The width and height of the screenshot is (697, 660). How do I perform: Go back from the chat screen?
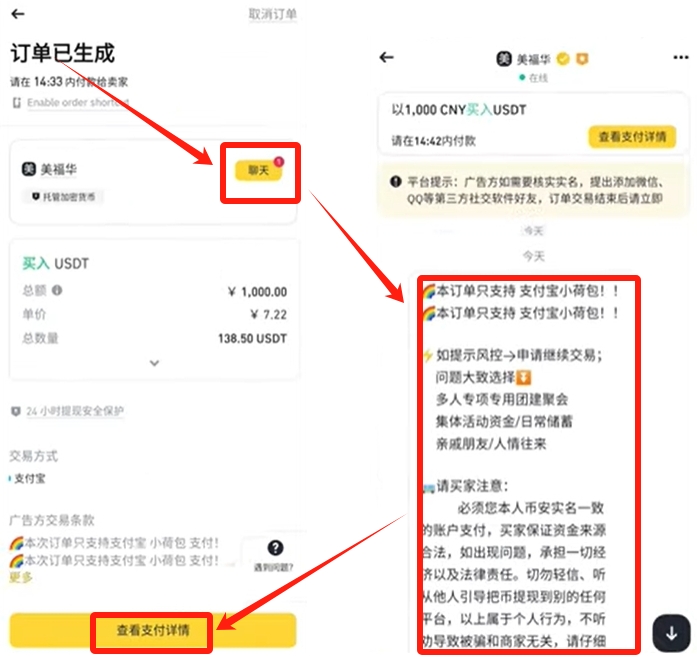tap(386, 57)
